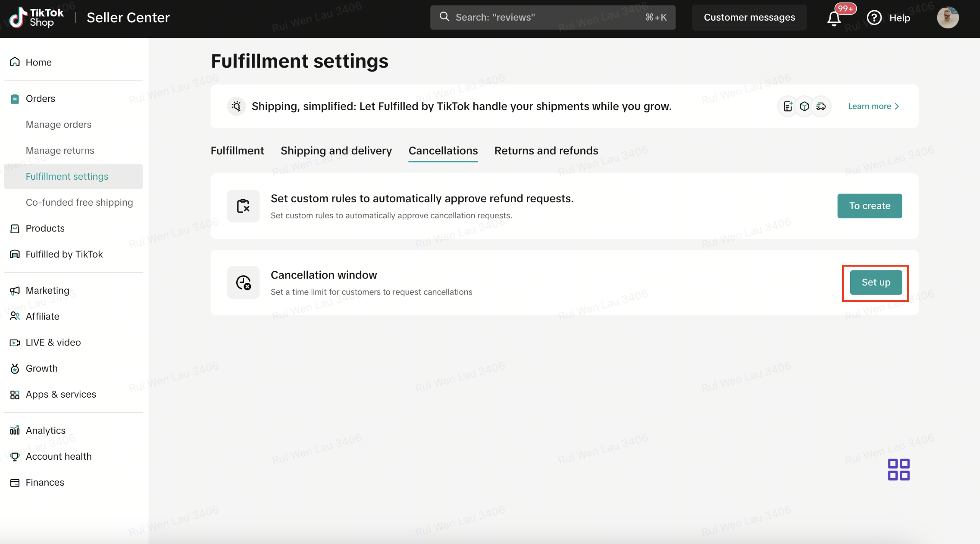Expand the Products sidebar menu
The width and height of the screenshot is (980, 544).
click(45, 228)
